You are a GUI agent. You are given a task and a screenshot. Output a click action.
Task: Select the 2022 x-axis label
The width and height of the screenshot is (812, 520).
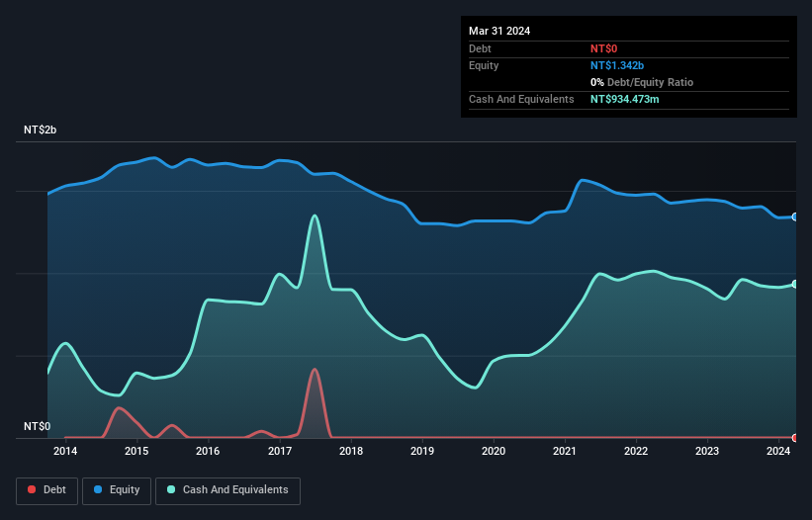636,451
